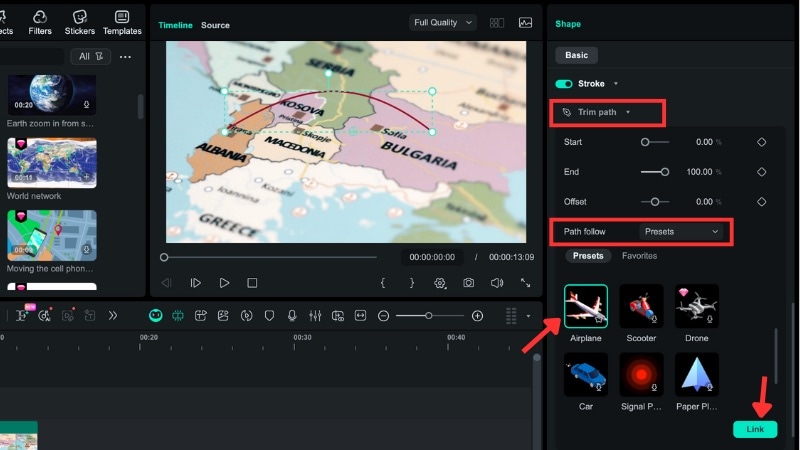
Task: Toggle the green auto ripple icon
Action: [178, 316]
